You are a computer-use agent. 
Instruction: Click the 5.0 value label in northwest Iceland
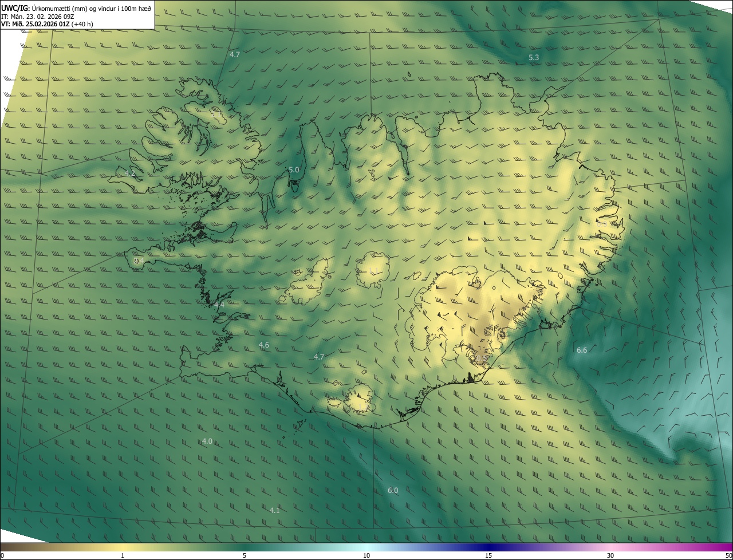point(294,170)
